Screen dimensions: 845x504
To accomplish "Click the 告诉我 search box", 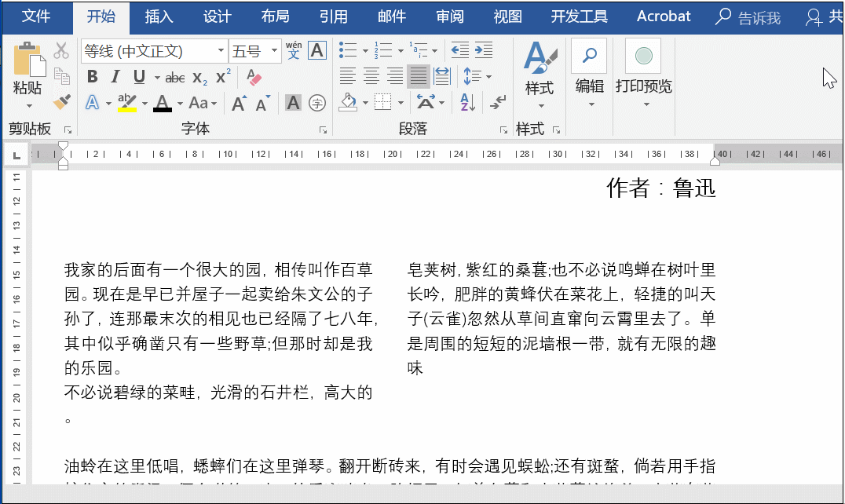I will click(x=748, y=18).
